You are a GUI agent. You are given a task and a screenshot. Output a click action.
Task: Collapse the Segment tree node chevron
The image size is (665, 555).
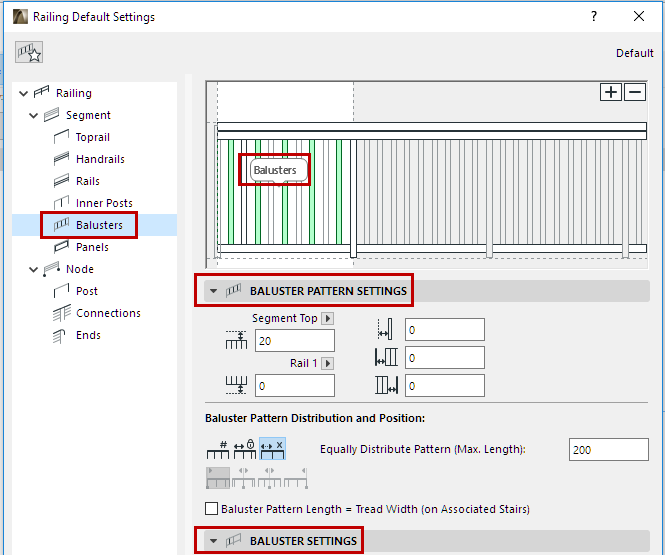click(34, 115)
